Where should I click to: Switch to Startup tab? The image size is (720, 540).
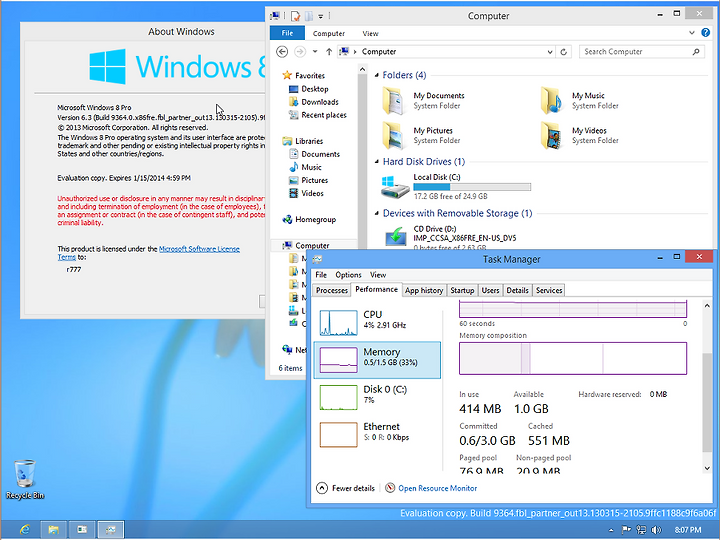[x=462, y=290]
